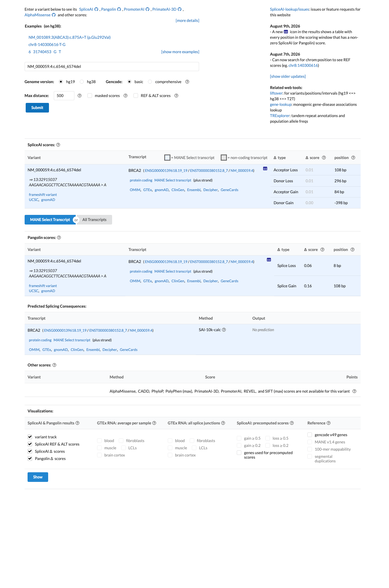Expand [show older updates]
Viewport: 389px width, 588px height.
(288, 76)
